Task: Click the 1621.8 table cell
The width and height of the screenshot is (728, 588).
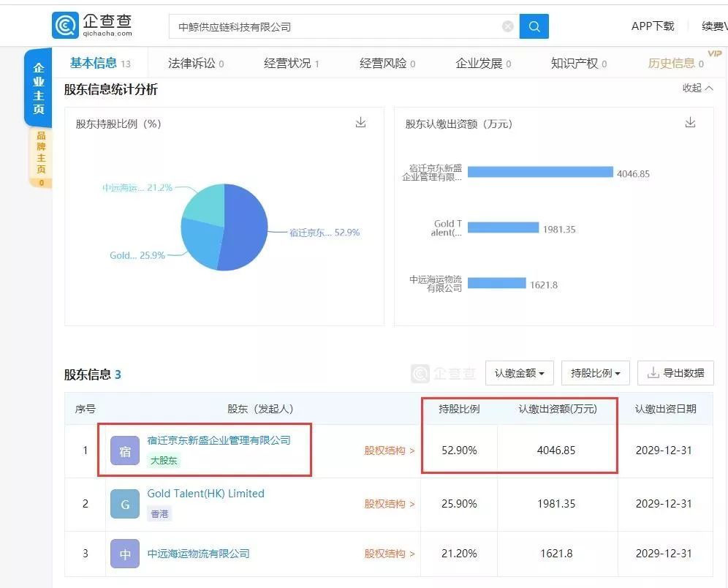Action: [556, 554]
